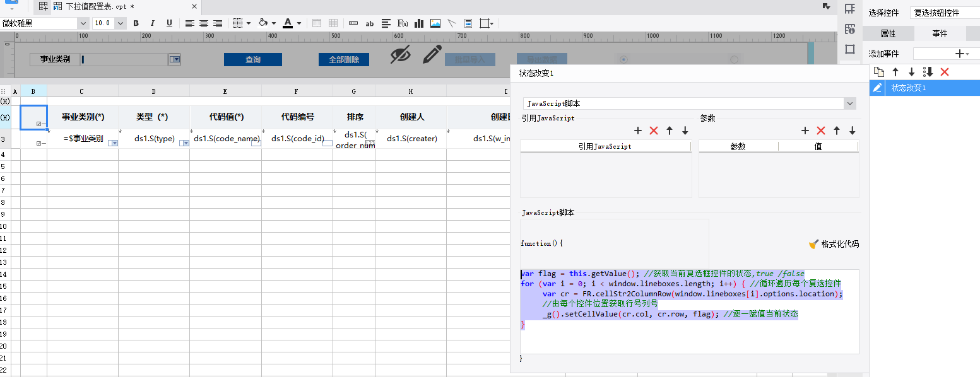The width and height of the screenshot is (980, 377).
Task: Open the font name dropdown 微软雅黑
Action: [45, 23]
